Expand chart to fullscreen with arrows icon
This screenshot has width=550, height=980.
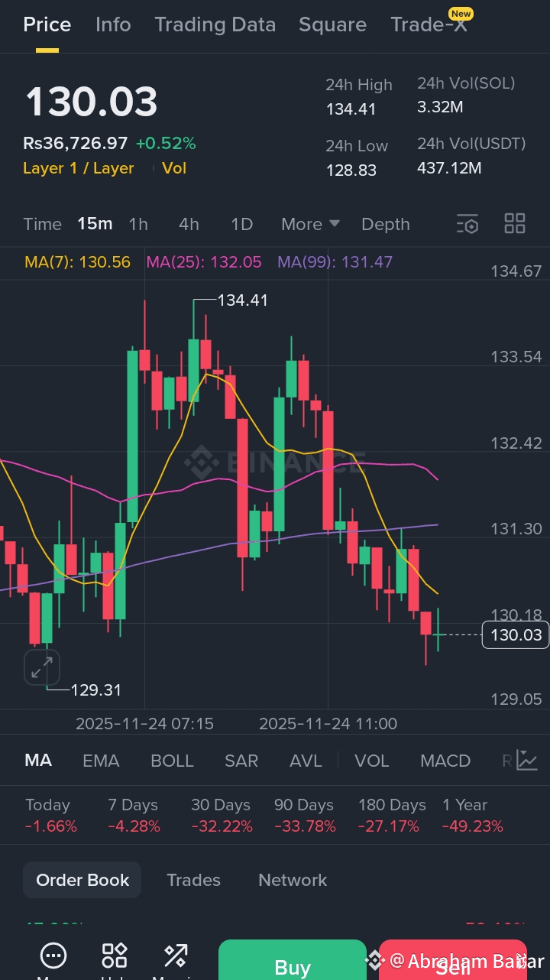click(41, 668)
